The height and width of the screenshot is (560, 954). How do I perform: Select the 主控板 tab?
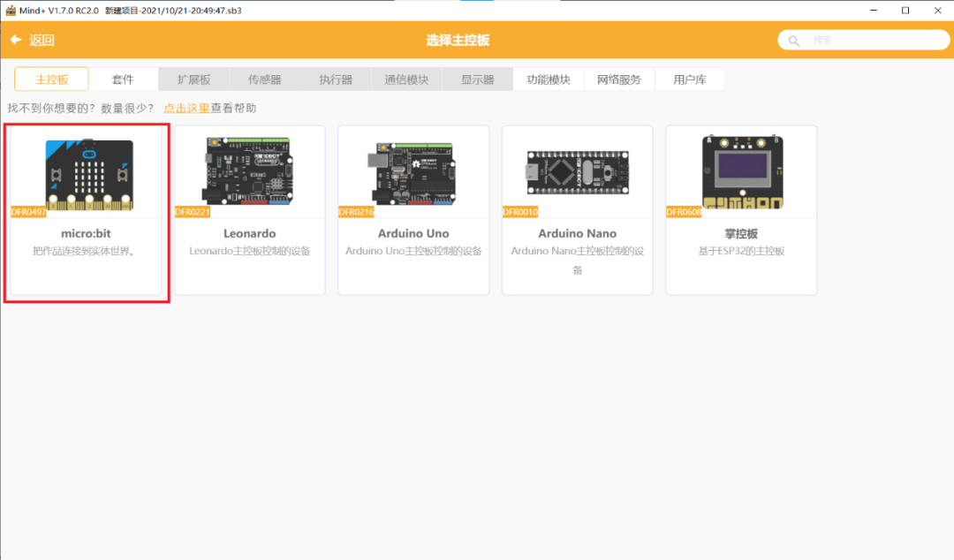click(x=52, y=79)
